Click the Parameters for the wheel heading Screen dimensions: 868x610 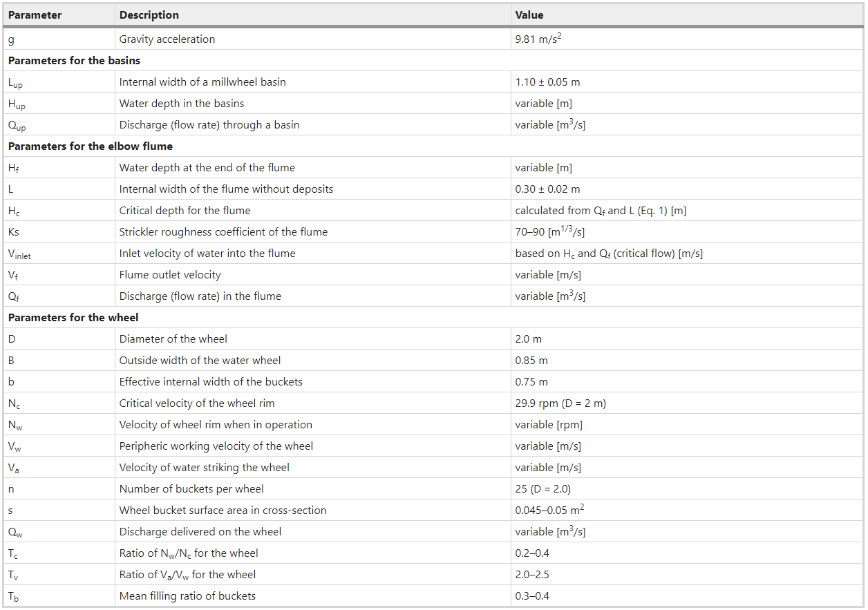click(x=73, y=318)
